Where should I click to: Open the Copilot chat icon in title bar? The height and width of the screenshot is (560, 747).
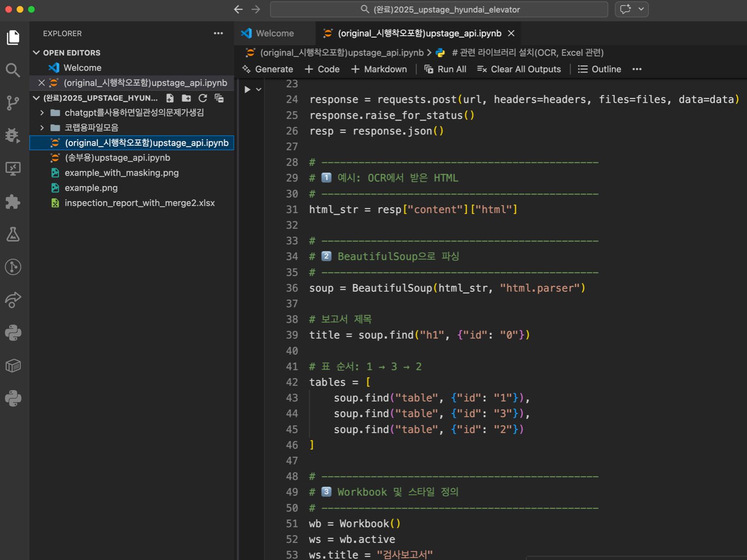coord(625,9)
